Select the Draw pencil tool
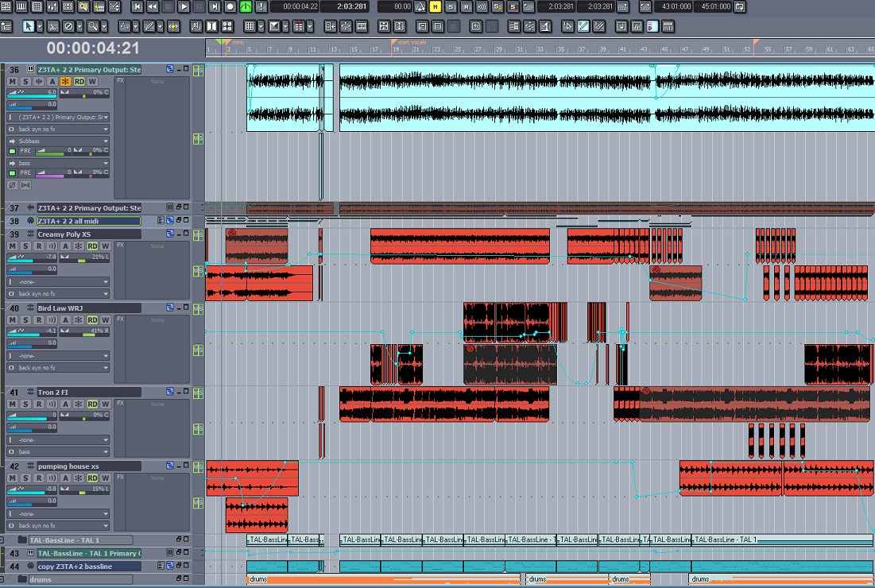This screenshot has height=588, width=875. coord(149,26)
